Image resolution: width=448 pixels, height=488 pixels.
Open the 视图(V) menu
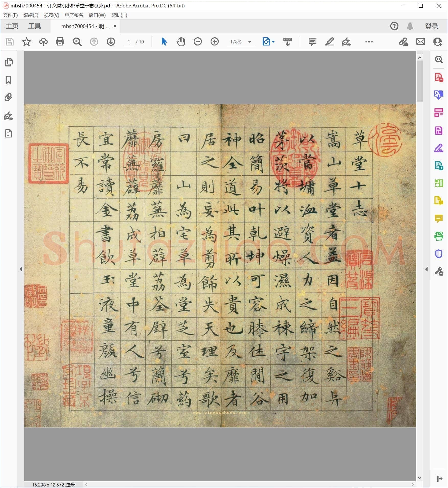[51, 15]
